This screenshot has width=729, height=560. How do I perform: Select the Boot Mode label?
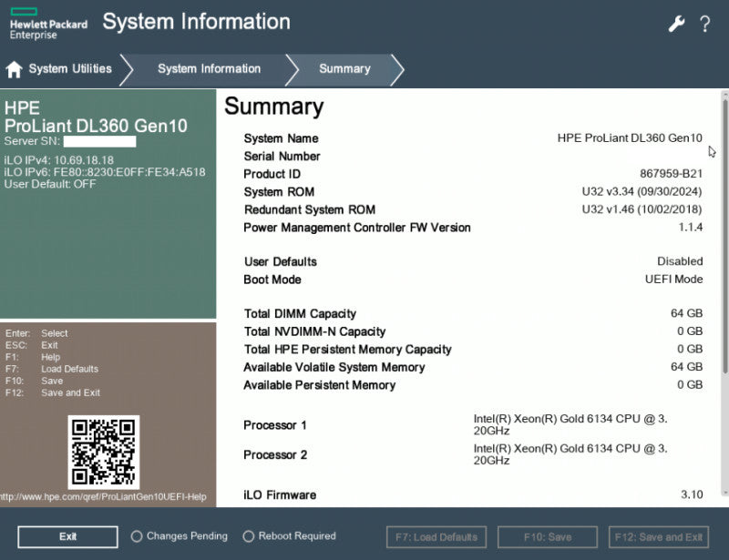[272, 280]
